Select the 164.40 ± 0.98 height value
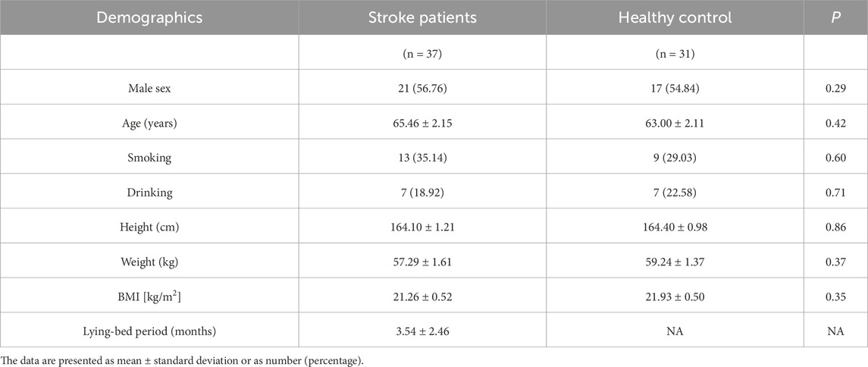 click(x=675, y=227)
